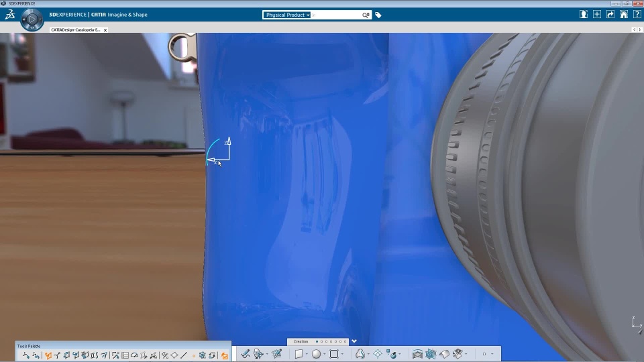644x362 pixels.
Task: Open the user profile icon
Action: pyautogui.click(x=583, y=14)
